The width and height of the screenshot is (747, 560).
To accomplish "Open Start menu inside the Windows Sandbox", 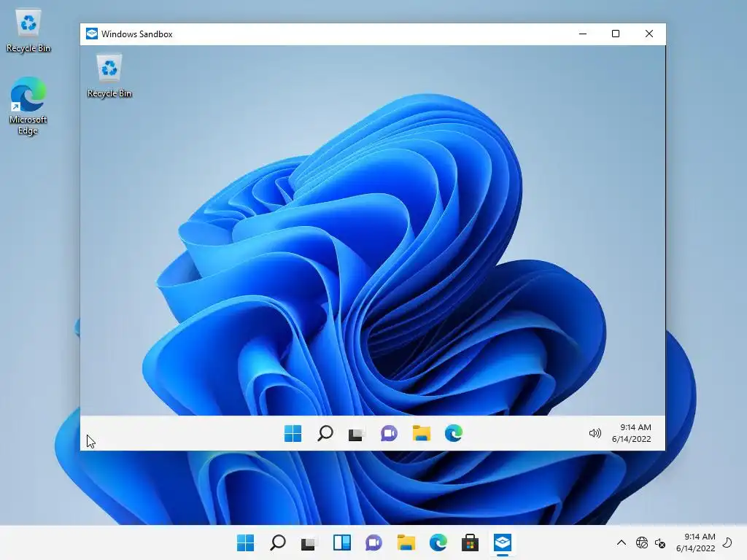I will tap(293, 433).
